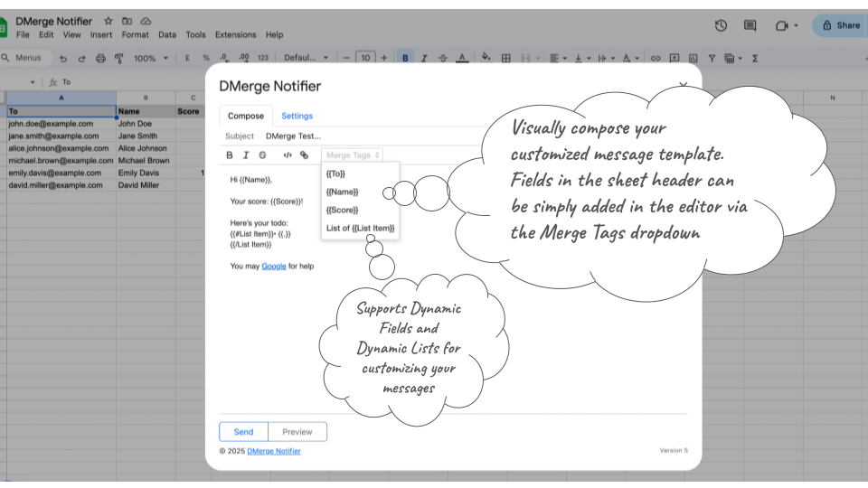The width and height of the screenshot is (868, 488).
Task: Print the spreadsheet via printer icon
Action: coord(100,58)
